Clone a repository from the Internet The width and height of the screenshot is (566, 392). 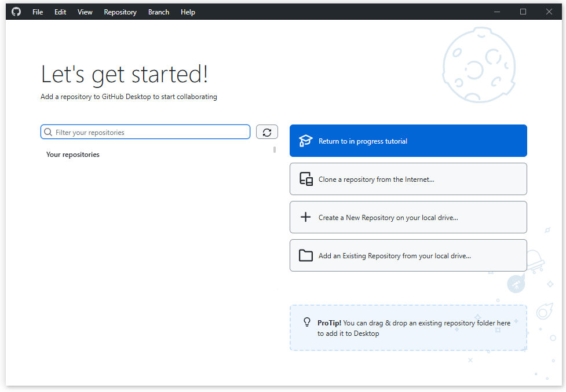pos(408,179)
